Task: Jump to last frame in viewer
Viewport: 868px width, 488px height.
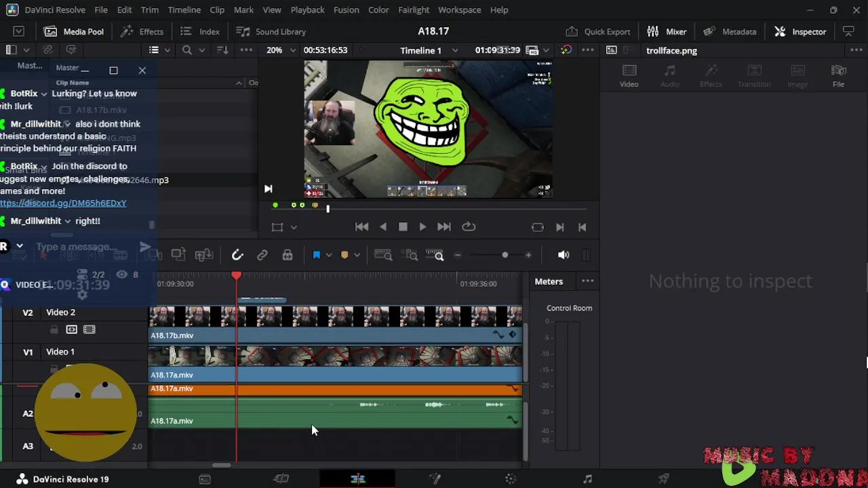Action: (x=444, y=227)
